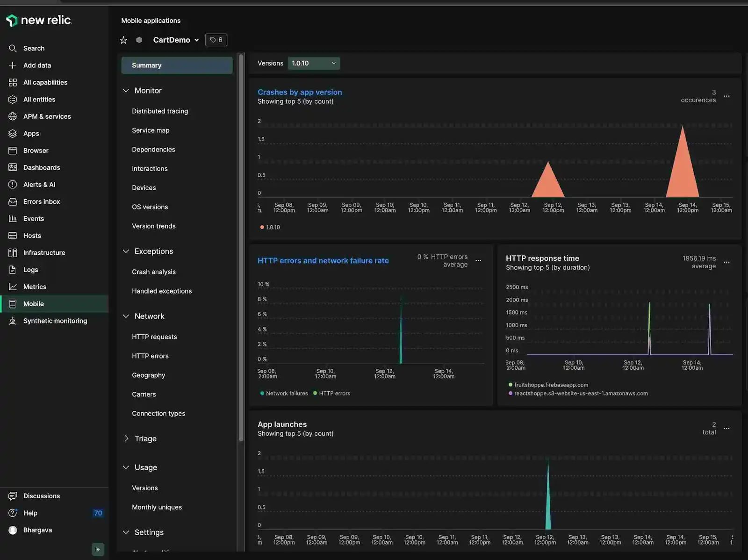
Task: Toggle HTTP errors legend series
Action: [331, 394]
